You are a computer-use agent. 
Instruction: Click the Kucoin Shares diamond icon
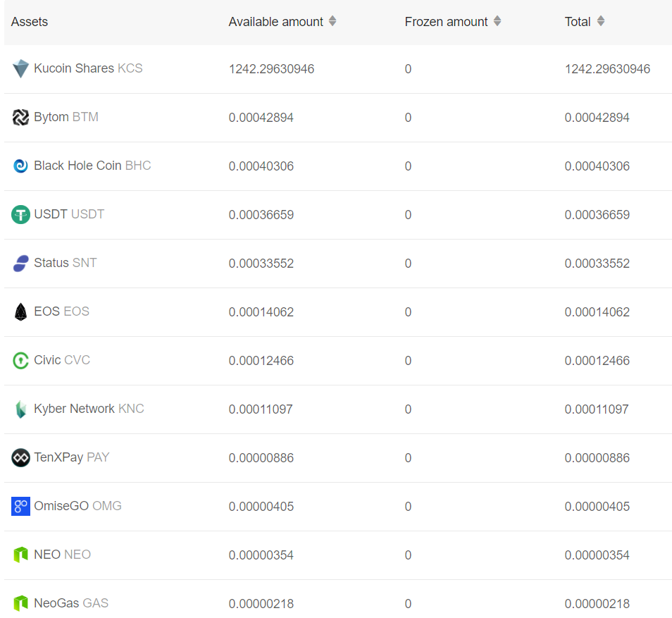(20, 68)
